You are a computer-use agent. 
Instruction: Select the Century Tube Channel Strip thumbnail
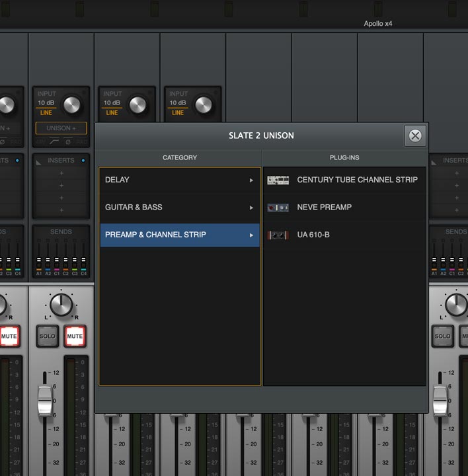coord(278,180)
